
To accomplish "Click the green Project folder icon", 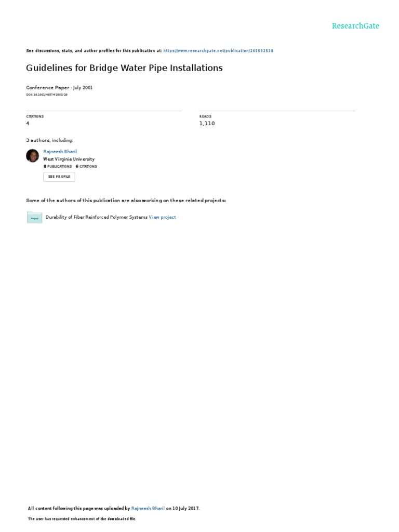I will [x=34, y=218].
